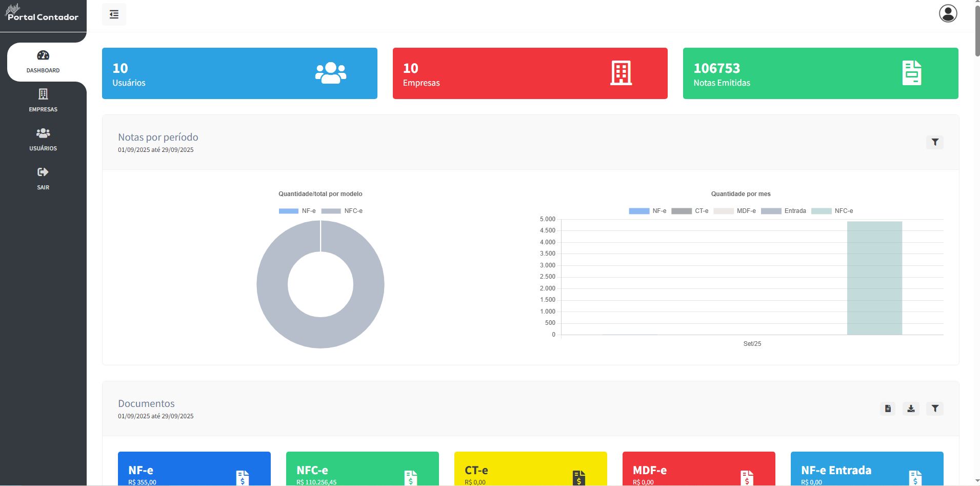This screenshot has height=486, width=980.
Task: Click the document report icon in Documentos
Action: (888, 409)
